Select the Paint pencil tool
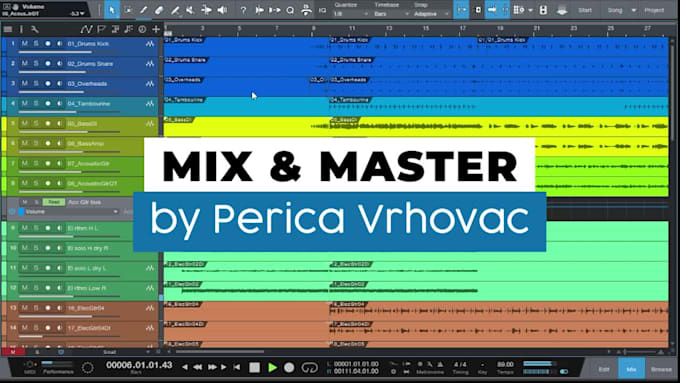 [x=144, y=10]
